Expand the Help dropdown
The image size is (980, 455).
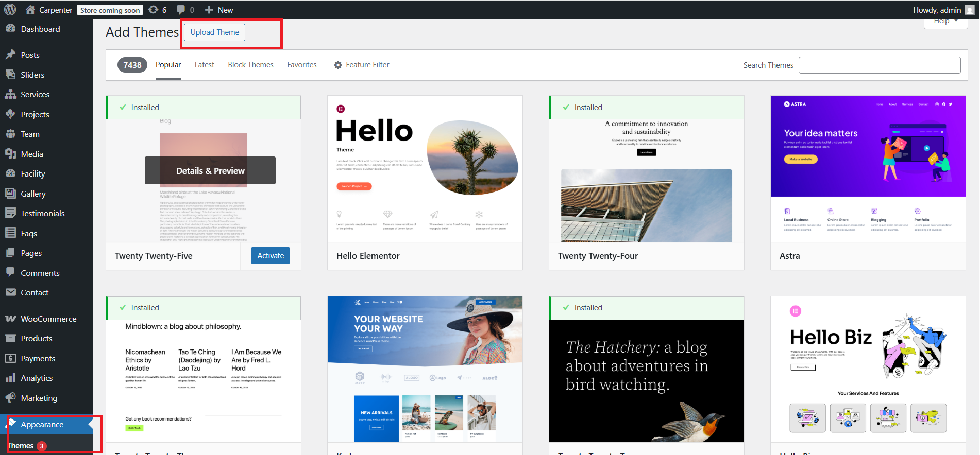click(945, 22)
